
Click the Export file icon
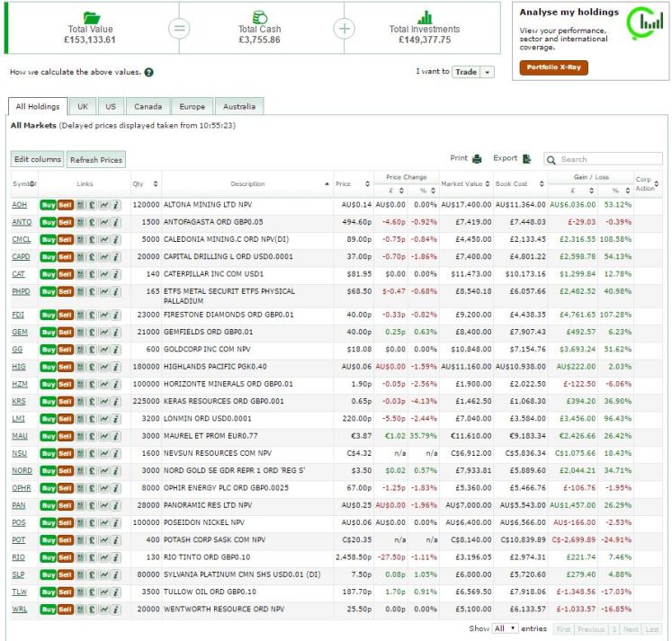click(526, 159)
